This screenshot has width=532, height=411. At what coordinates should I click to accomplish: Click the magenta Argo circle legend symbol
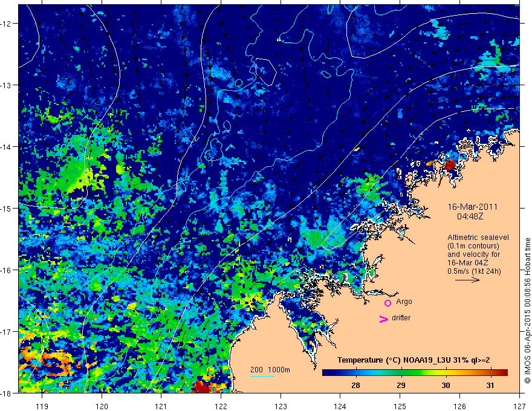click(388, 303)
